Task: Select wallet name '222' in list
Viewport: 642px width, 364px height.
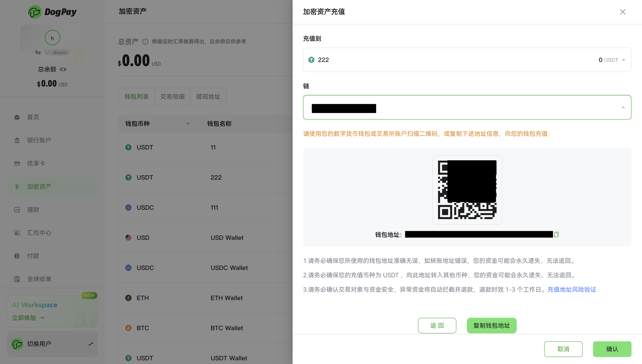Action: pos(216,177)
